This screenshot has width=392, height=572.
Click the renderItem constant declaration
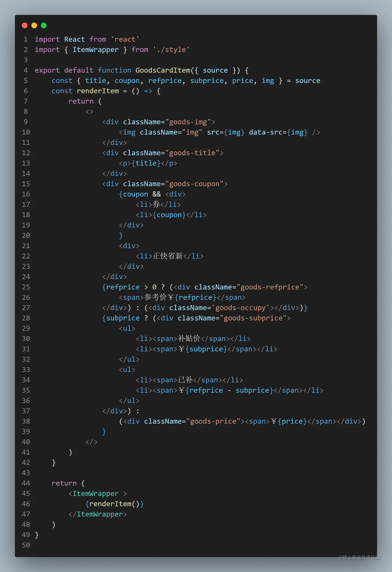[x=98, y=91]
